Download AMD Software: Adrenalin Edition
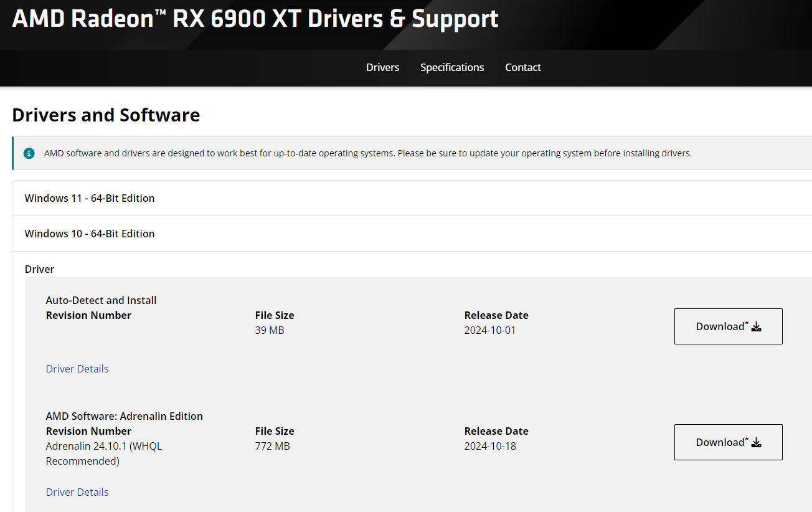The width and height of the screenshot is (812, 512). 729,442
